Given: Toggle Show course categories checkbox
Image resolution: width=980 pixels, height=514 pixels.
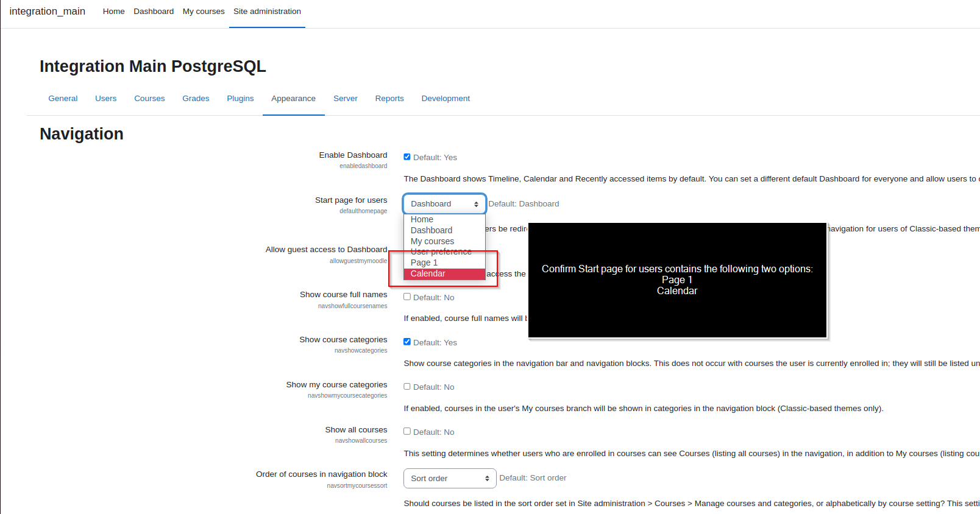Looking at the screenshot, I should coord(407,342).
